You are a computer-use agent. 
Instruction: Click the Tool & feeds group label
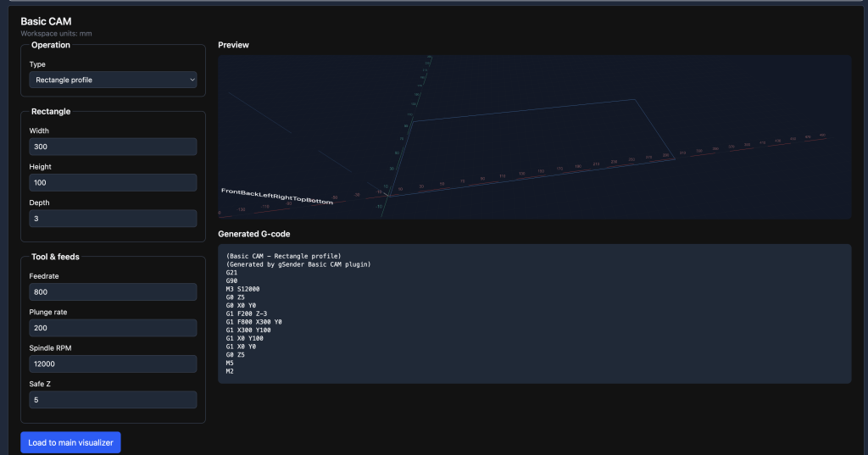(x=55, y=257)
